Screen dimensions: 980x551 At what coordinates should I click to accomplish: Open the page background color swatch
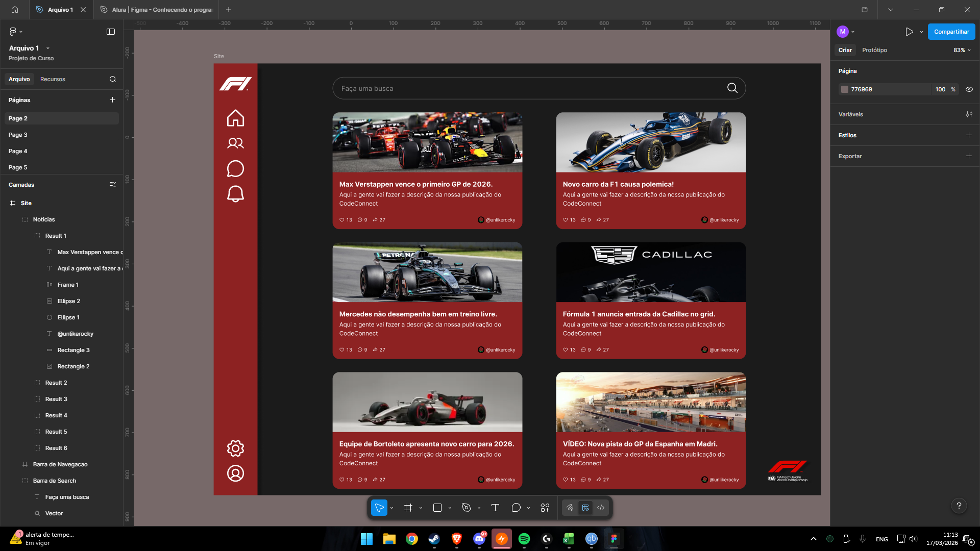[x=845, y=89]
